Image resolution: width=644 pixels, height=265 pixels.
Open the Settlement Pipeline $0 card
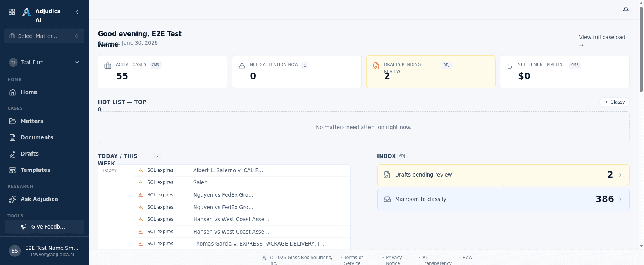click(565, 72)
